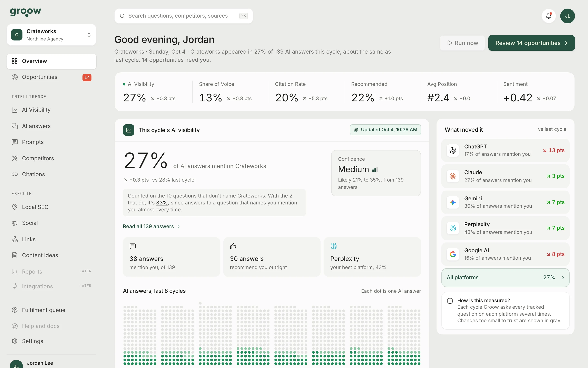Open the Google AI 16% platform row
The image size is (588, 368).
click(x=505, y=254)
